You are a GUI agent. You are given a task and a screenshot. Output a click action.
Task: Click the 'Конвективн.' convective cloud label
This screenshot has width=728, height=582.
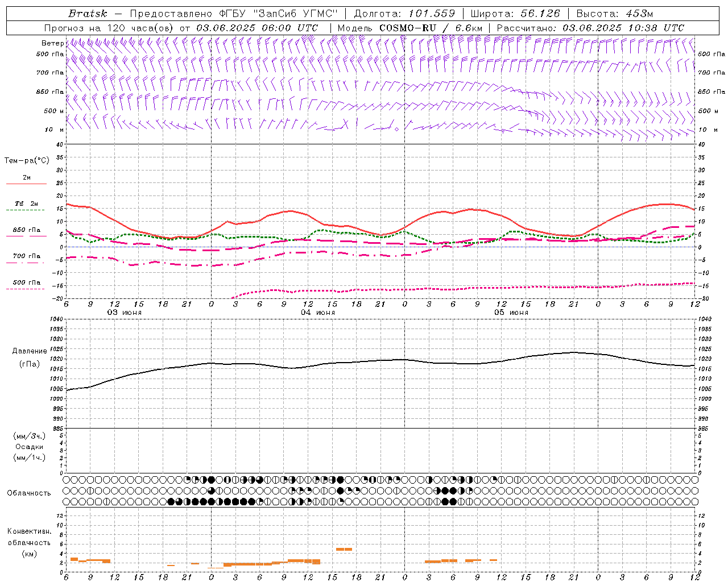click(x=30, y=531)
